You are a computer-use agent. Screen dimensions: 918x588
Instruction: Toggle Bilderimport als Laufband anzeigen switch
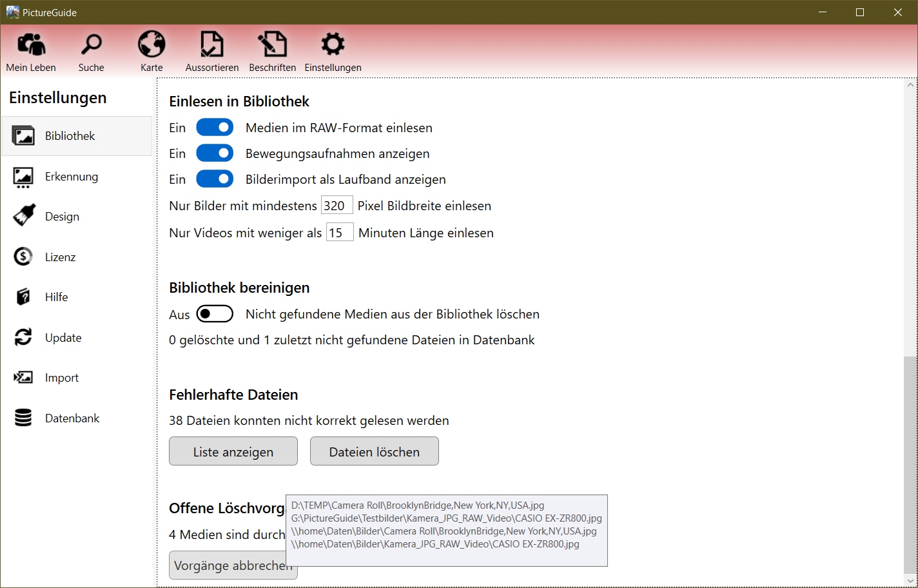coord(215,179)
